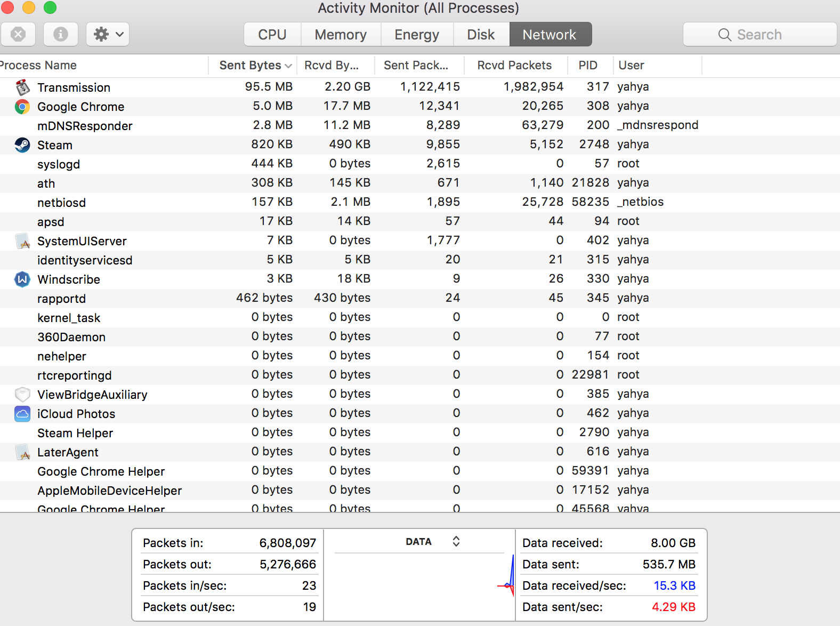
Task: Click the Packets out/sec label
Action: pos(189,607)
